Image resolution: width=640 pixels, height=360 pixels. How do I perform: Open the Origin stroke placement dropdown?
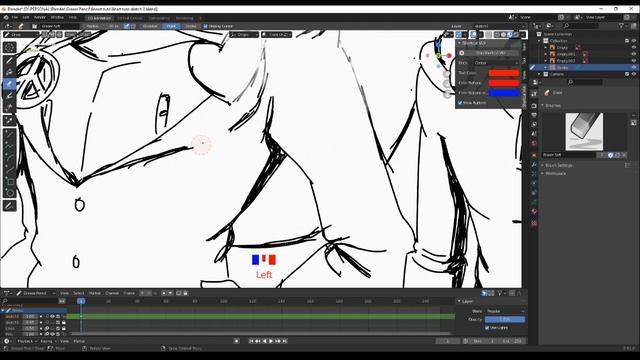coord(244,35)
